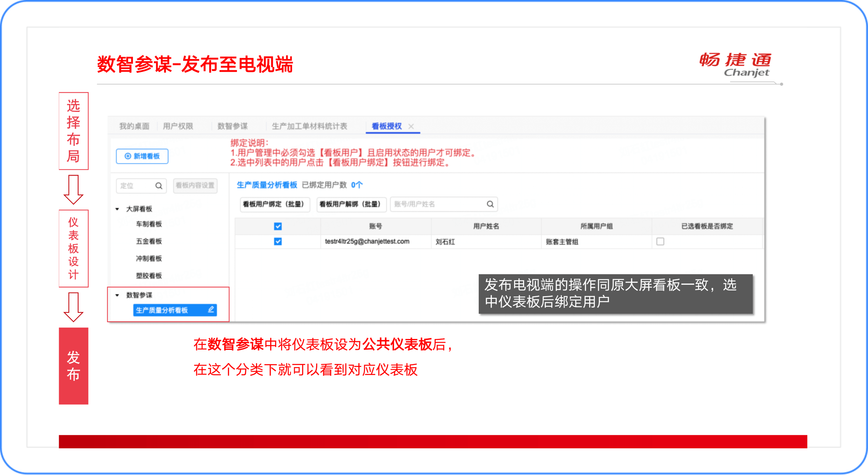Toggle 已选看板是否绑定 checkbox for 刘石红

[x=660, y=242]
